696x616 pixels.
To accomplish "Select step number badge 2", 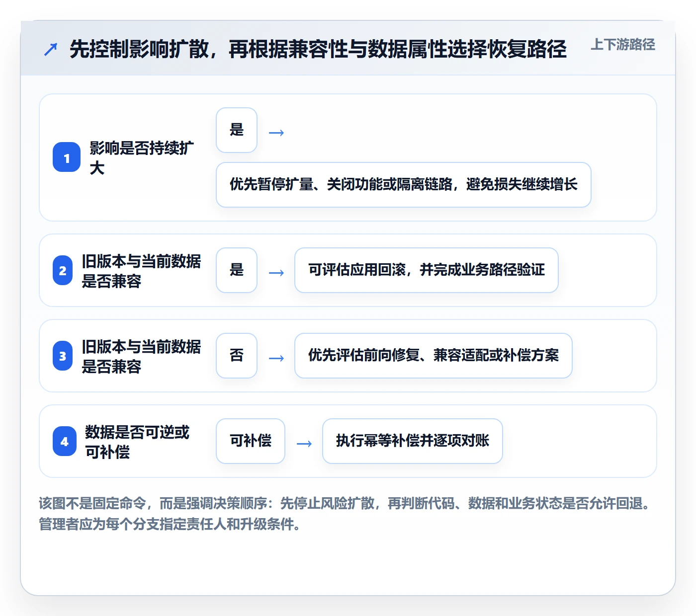I will coord(63,270).
